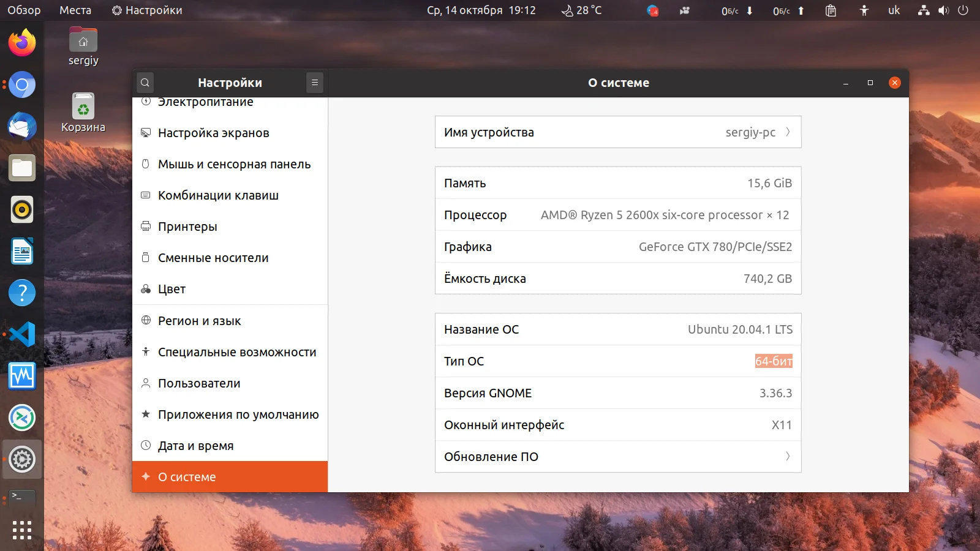Click the camera tray icon in top bar
The width and height of the screenshot is (980, 551).
point(685,10)
